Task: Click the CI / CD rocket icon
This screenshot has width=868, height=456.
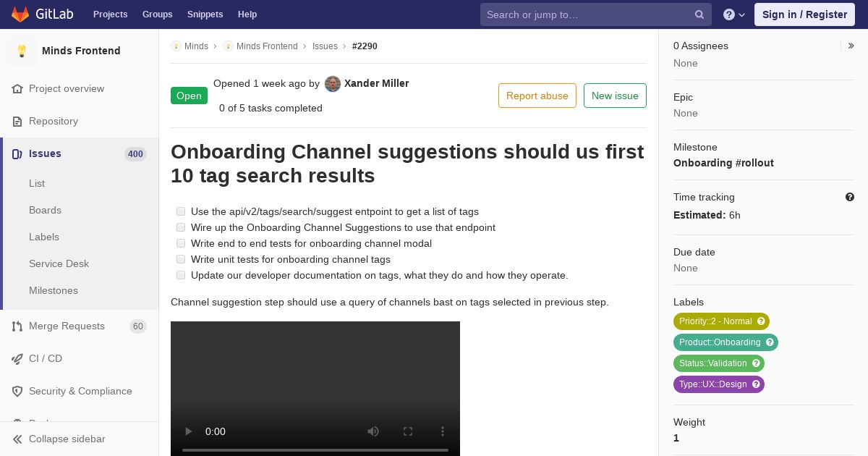Action: [x=17, y=359]
